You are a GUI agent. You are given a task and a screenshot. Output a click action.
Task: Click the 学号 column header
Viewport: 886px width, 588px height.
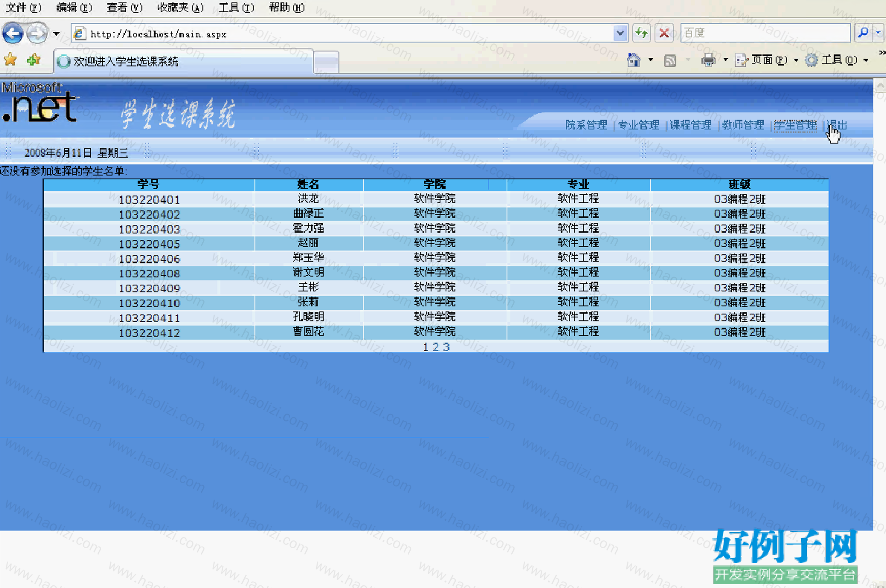[148, 184]
